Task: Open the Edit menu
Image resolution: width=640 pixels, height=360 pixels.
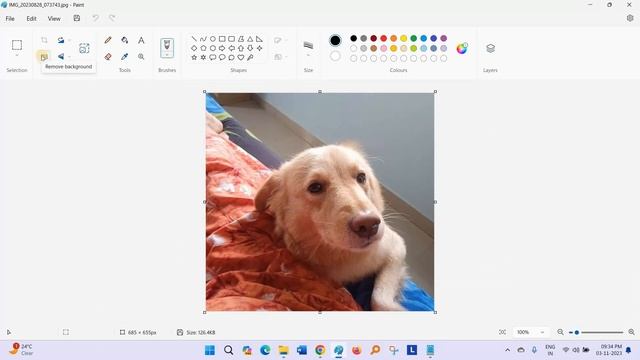Action: pyautogui.click(x=31, y=18)
